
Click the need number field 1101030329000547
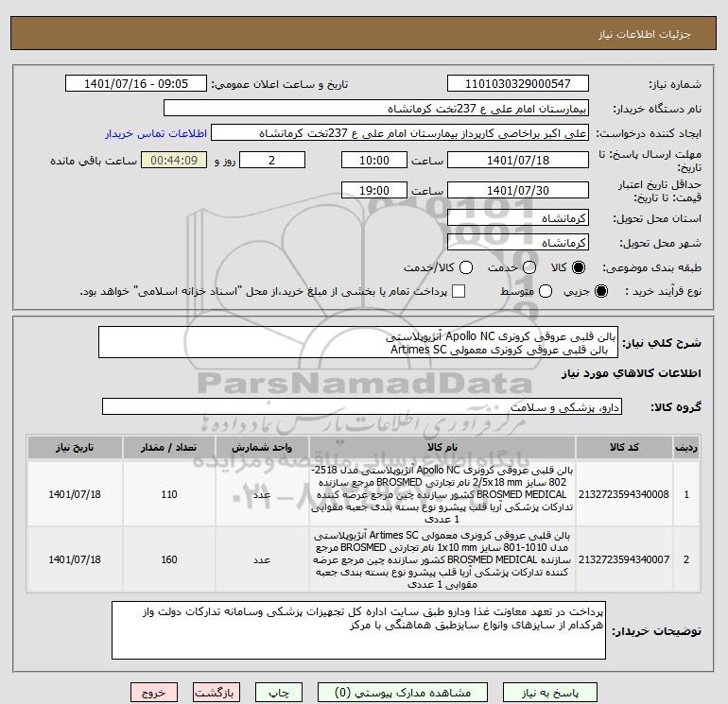(518, 84)
